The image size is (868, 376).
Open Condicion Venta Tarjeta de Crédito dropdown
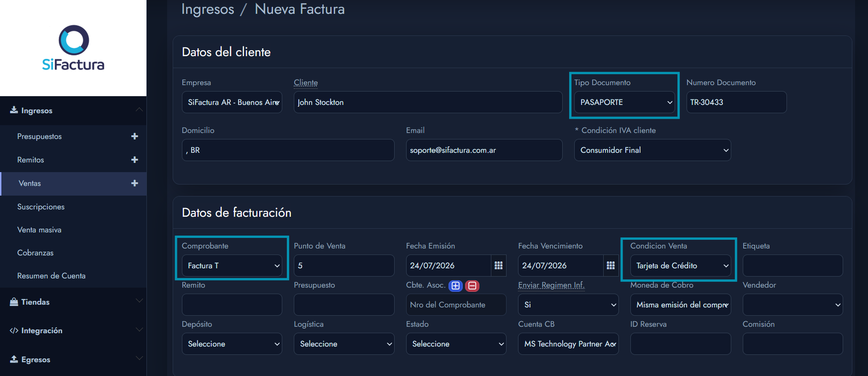pyautogui.click(x=681, y=266)
